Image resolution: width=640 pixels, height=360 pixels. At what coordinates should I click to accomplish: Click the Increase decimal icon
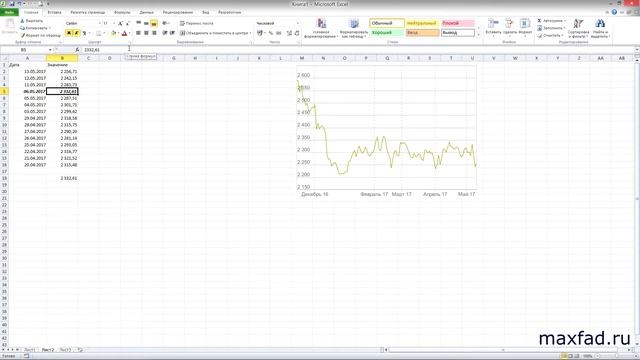[289, 33]
